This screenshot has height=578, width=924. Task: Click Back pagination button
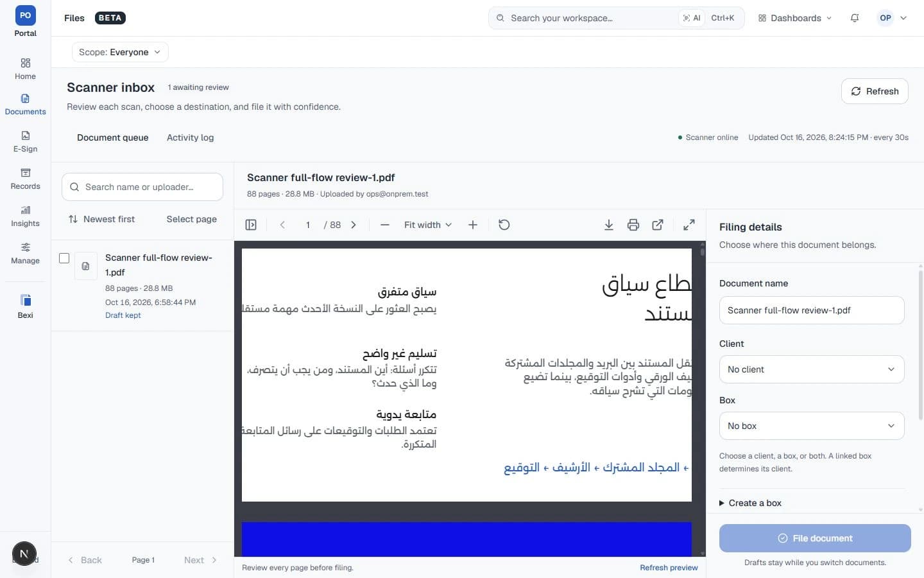pyautogui.click(x=85, y=560)
